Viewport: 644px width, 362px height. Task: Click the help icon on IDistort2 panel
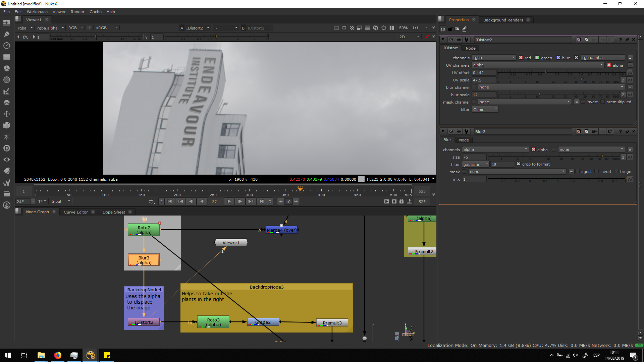coord(620,40)
